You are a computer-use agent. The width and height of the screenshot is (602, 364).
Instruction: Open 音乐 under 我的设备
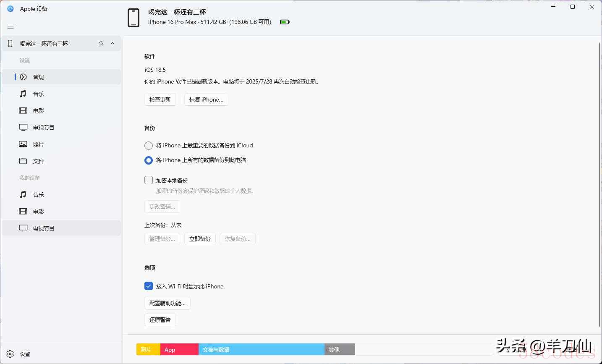pyautogui.click(x=61, y=194)
